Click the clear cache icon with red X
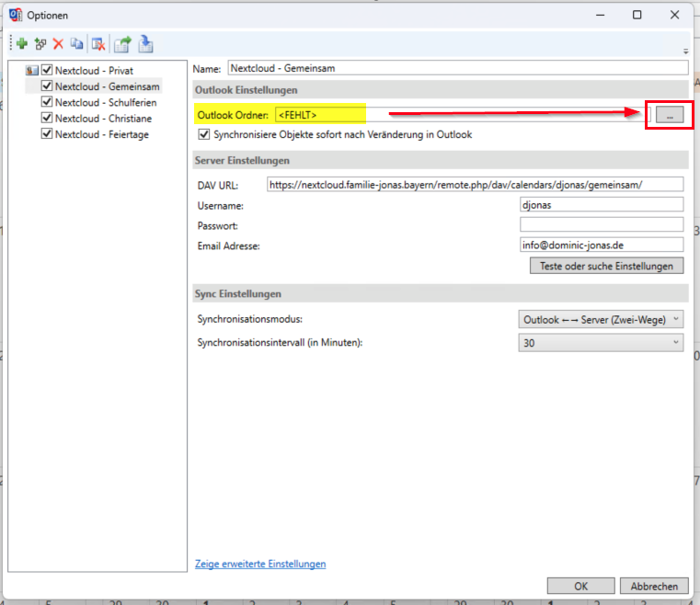Screen dimensions: 700x605 click(x=98, y=44)
